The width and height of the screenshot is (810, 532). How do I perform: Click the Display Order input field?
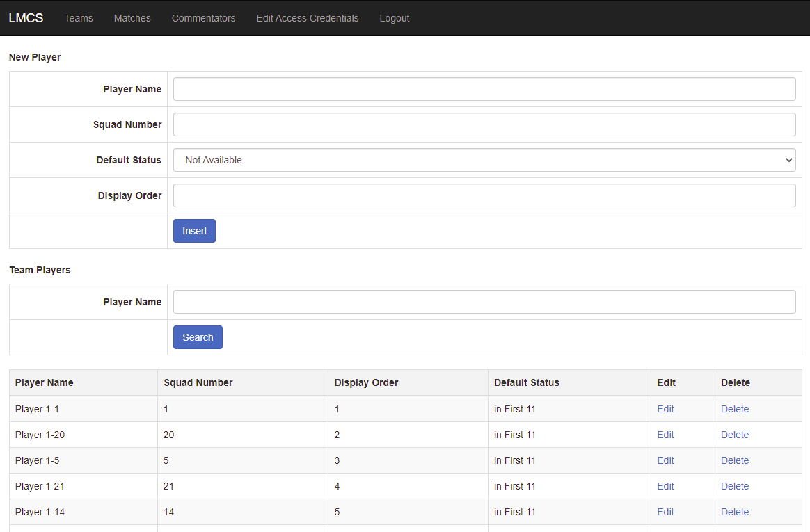tap(484, 195)
